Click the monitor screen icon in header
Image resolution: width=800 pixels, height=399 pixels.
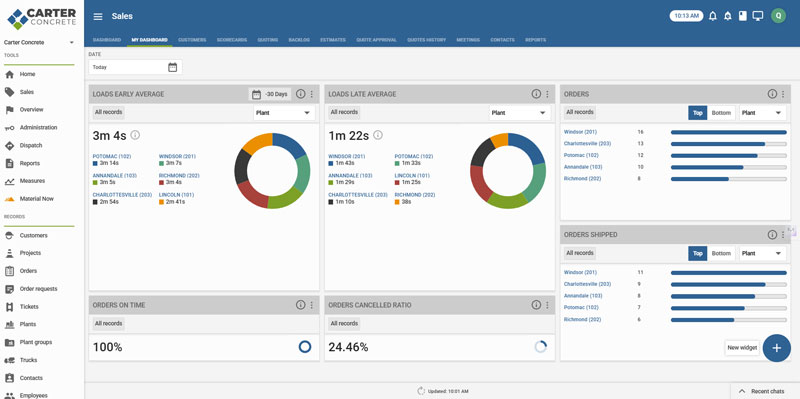[758, 16]
